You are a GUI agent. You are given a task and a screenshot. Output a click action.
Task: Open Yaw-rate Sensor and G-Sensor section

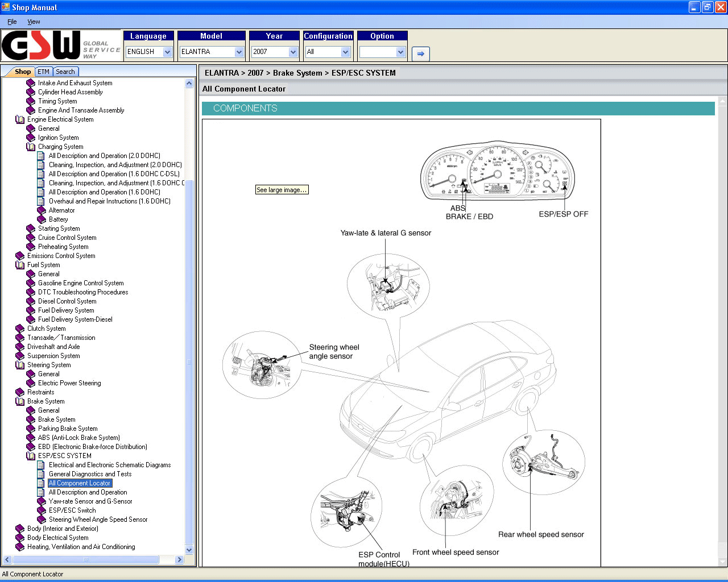coord(90,501)
